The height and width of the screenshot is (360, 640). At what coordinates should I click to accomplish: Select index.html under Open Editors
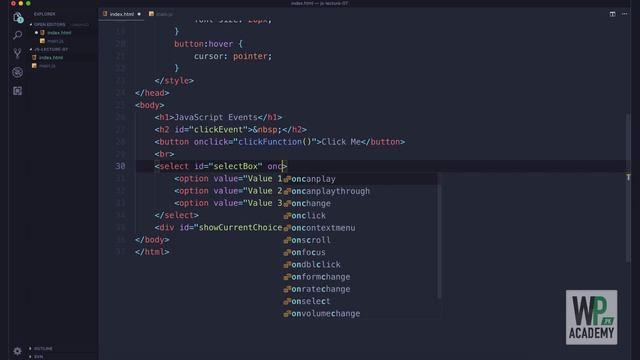point(58,33)
